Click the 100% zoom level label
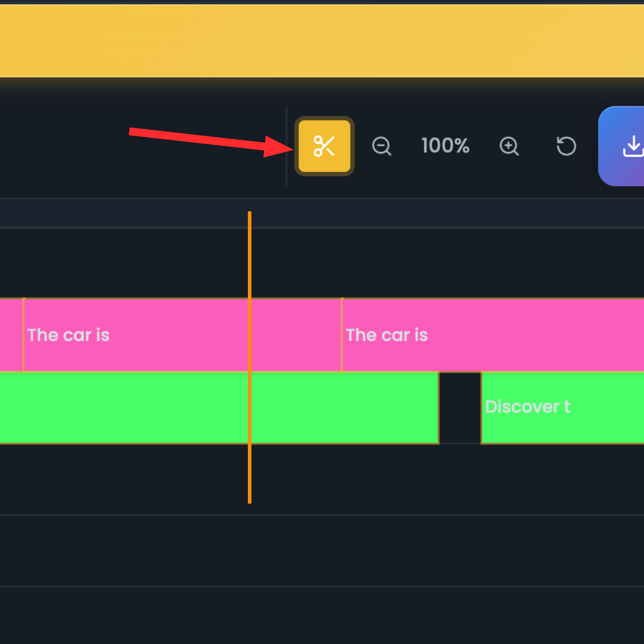The height and width of the screenshot is (644, 644). 445,146
